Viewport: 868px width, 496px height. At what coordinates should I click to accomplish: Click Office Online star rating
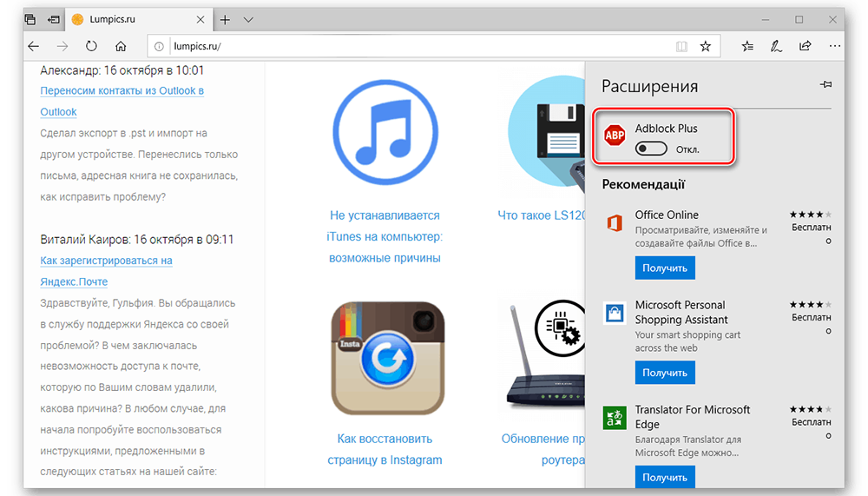[811, 215]
